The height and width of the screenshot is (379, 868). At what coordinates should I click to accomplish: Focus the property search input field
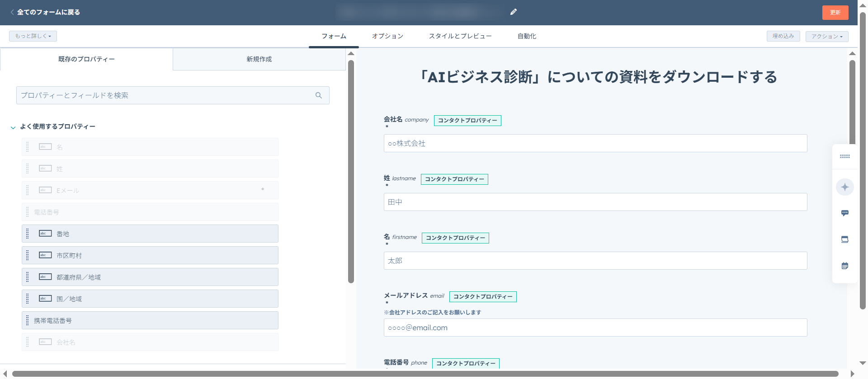pyautogui.click(x=173, y=95)
